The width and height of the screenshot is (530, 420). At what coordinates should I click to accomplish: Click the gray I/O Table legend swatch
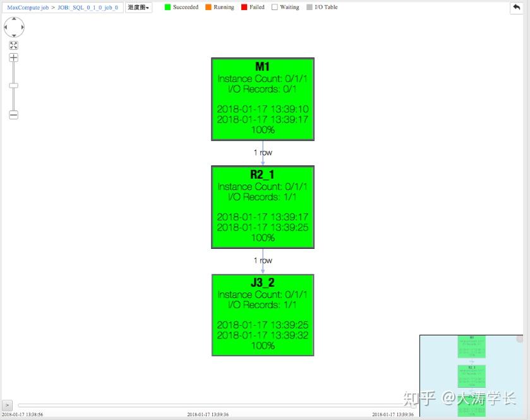point(310,7)
